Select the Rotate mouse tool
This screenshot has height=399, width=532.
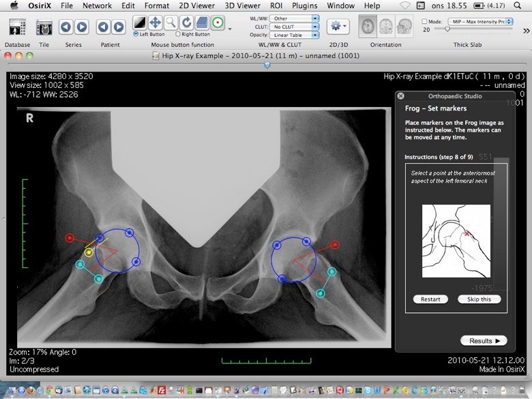point(186,23)
